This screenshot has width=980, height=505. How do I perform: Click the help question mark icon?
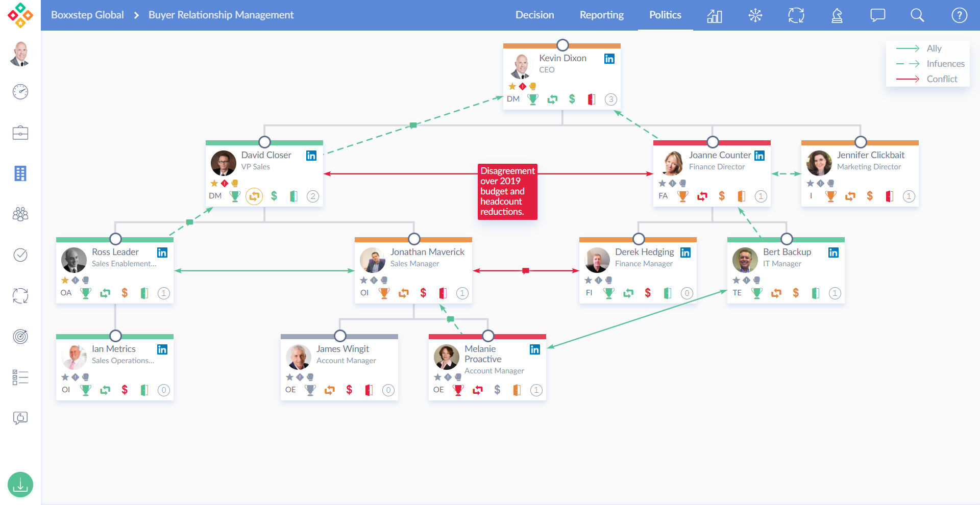click(959, 15)
